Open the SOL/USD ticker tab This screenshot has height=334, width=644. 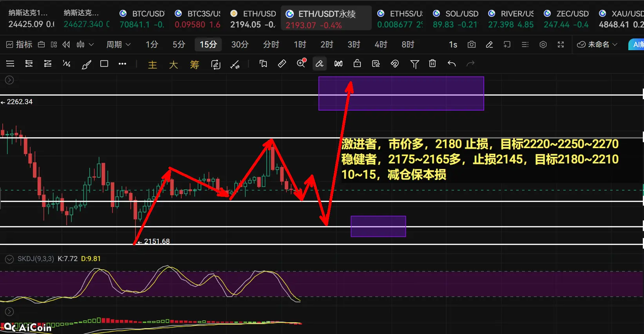[x=456, y=18]
